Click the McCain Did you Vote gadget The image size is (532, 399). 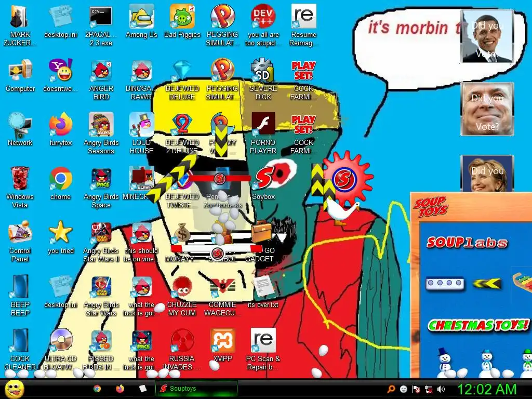point(487,109)
